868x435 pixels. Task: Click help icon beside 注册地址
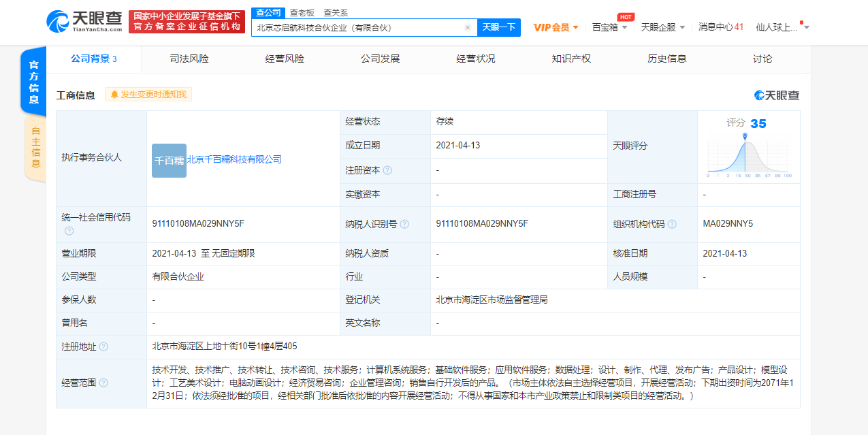(x=103, y=347)
